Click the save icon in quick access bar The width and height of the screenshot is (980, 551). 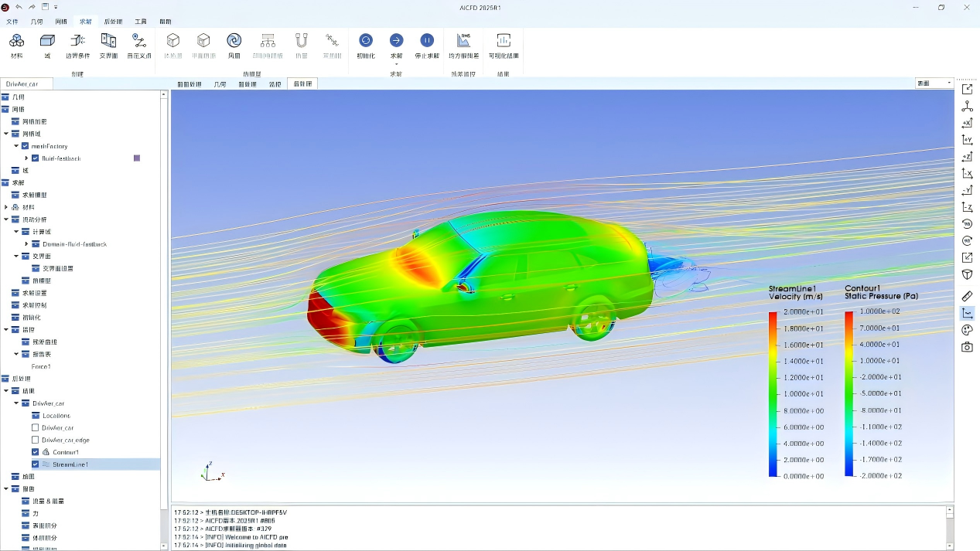point(46,7)
